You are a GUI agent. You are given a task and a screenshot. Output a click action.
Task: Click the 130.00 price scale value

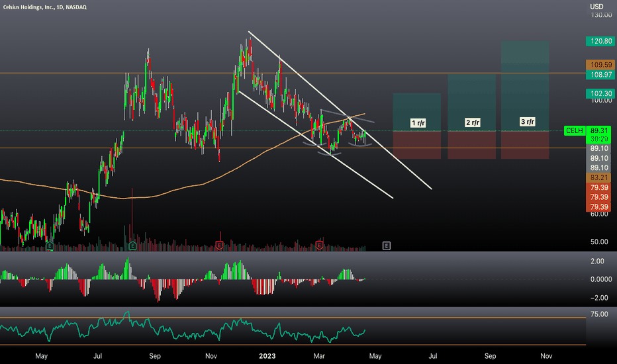coord(601,15)
